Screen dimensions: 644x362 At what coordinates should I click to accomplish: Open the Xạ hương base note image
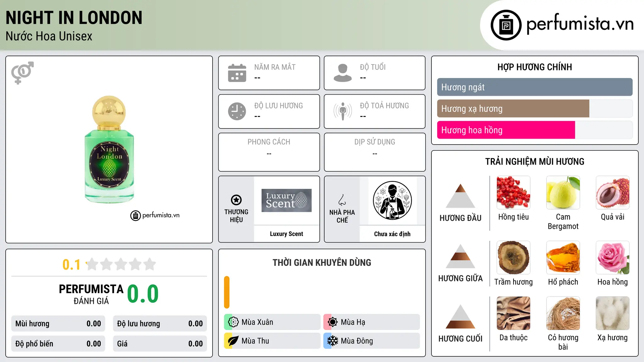click(x=613, y=313)
